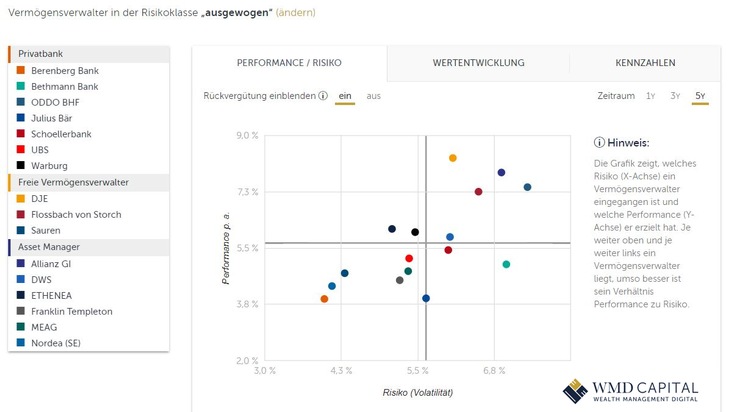This screenshot has height=412, width=730.
Task: Click the red UBS color swatch
Action: click(x=21, y=150)
